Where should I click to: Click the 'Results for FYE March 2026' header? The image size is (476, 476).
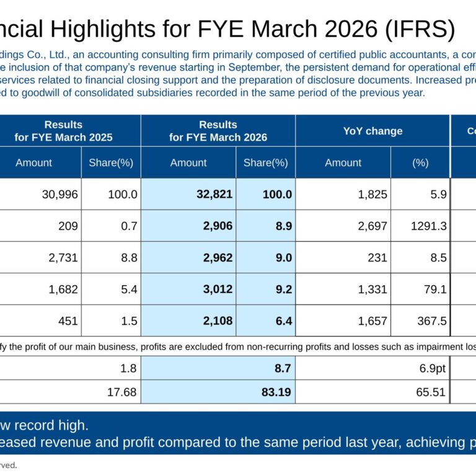click(x=218, y=131)
